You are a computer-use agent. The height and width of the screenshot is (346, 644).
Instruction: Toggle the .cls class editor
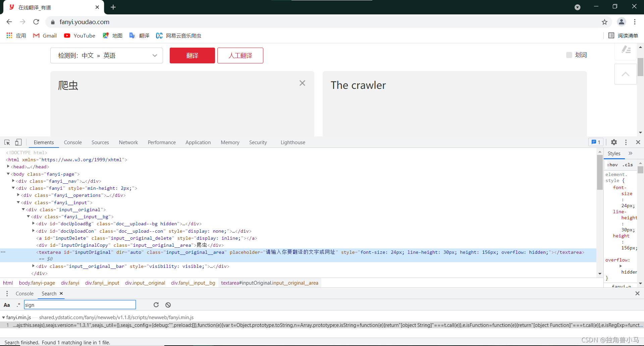click(628, 165)
